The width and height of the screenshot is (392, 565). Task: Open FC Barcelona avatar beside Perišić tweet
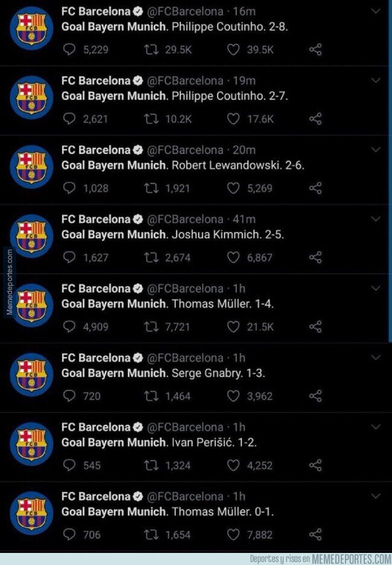coord(31,444)
